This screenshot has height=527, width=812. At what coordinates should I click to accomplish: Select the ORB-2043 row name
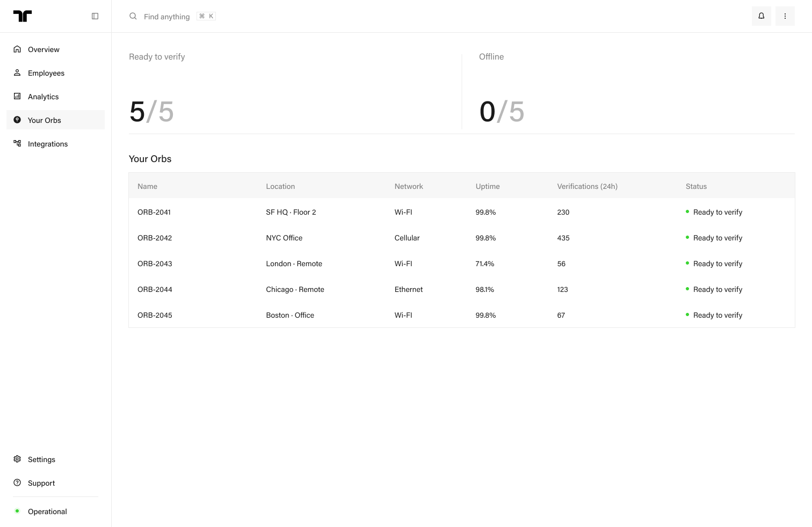[x=155, y=263]
